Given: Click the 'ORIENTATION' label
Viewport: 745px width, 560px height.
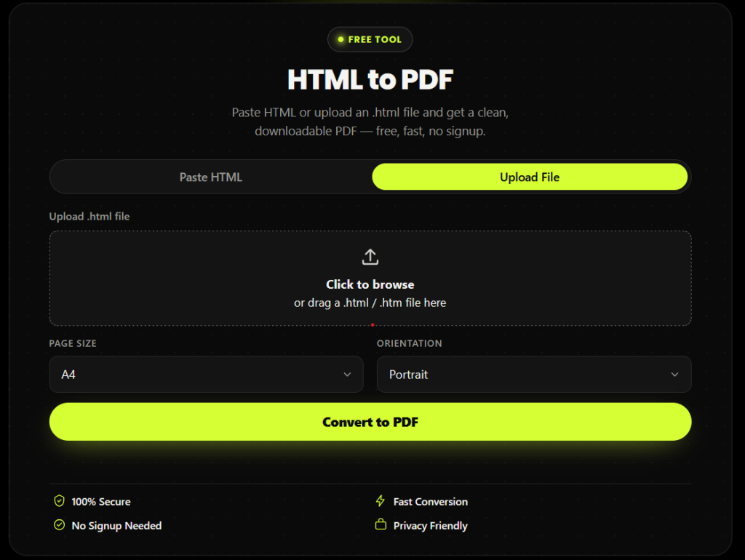Looking at the screenshot, I should pos(409,343).
